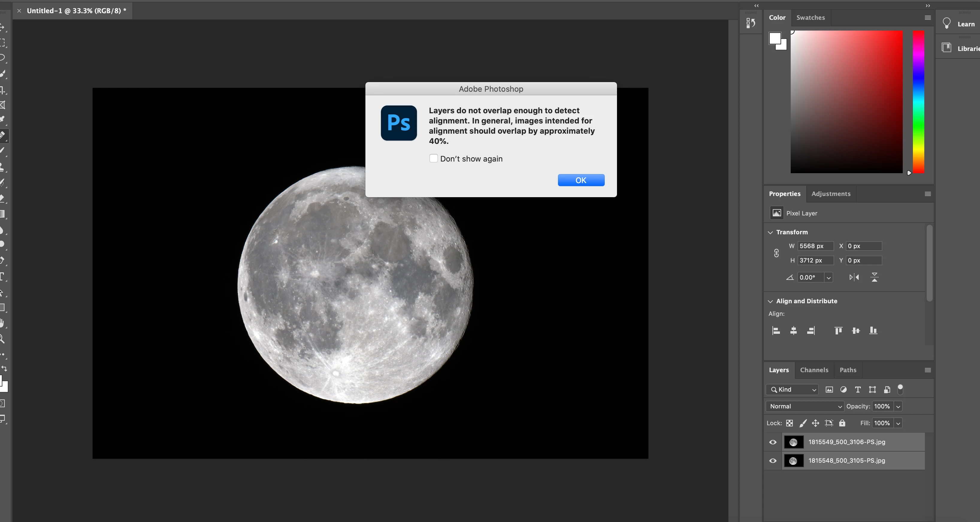Click OK in the alert dialog
Viewport: 980px width, 522px height.
(580, 180)
